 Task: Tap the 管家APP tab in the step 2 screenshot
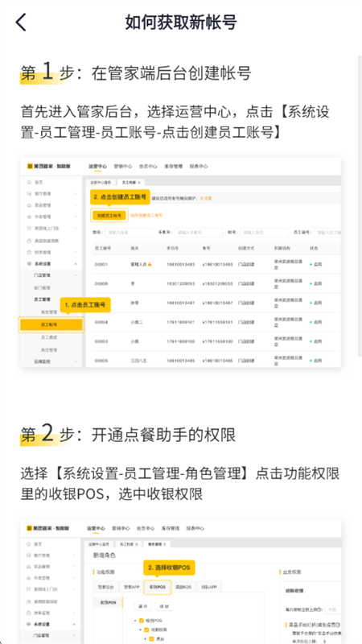pyautogui.click(x=130, y=587)
